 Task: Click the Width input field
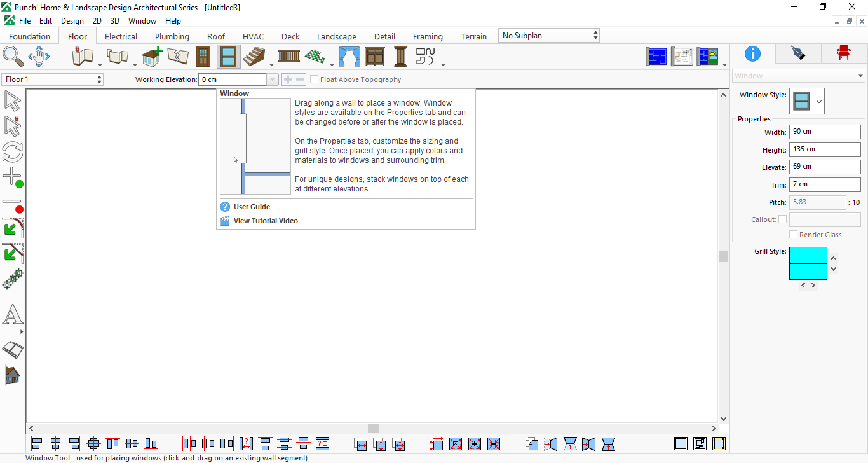825,132
